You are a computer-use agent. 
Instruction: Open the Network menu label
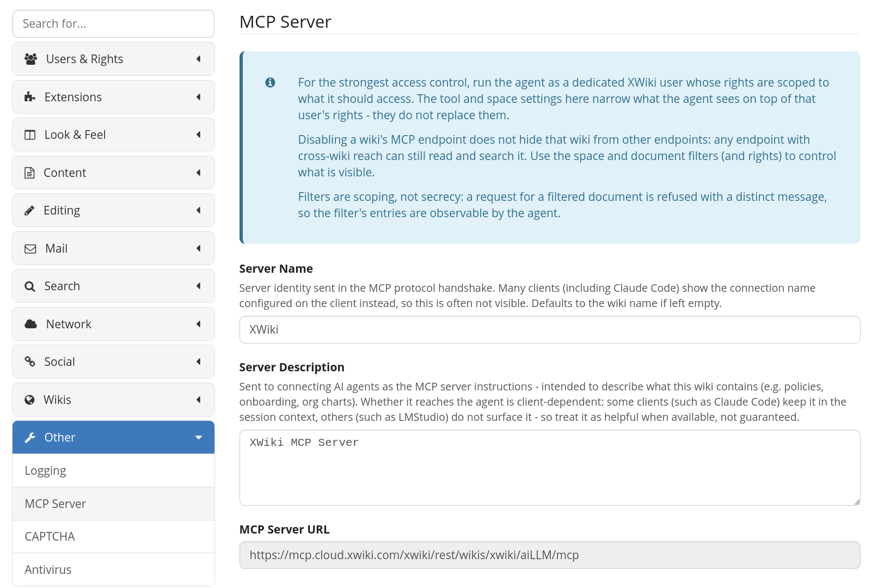pos(69,324)
